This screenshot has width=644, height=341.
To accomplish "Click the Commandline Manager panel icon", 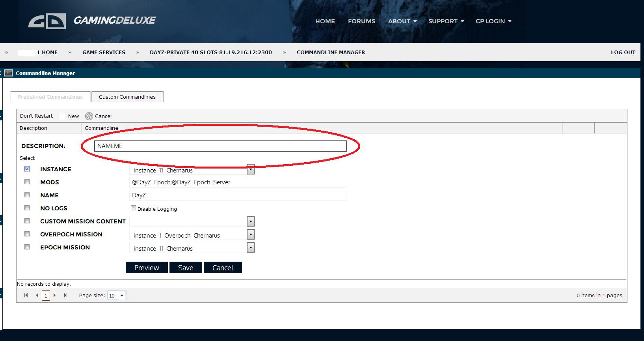I will pos(9,73).
